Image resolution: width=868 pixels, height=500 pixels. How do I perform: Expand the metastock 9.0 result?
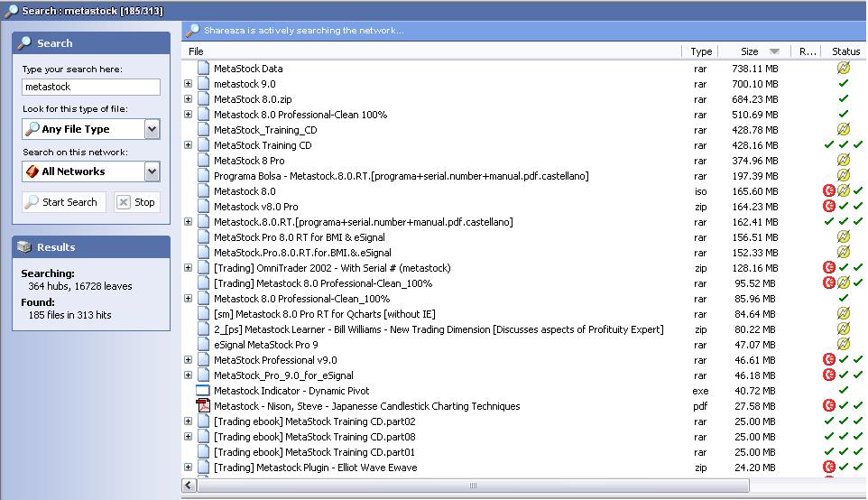coord(189,84)
